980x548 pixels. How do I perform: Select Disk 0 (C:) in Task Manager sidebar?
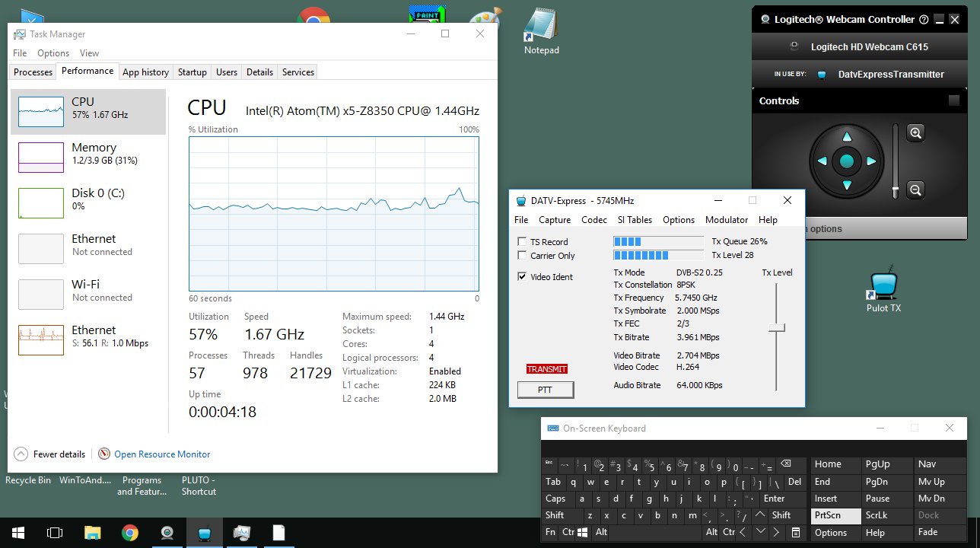tap(88, 203)
